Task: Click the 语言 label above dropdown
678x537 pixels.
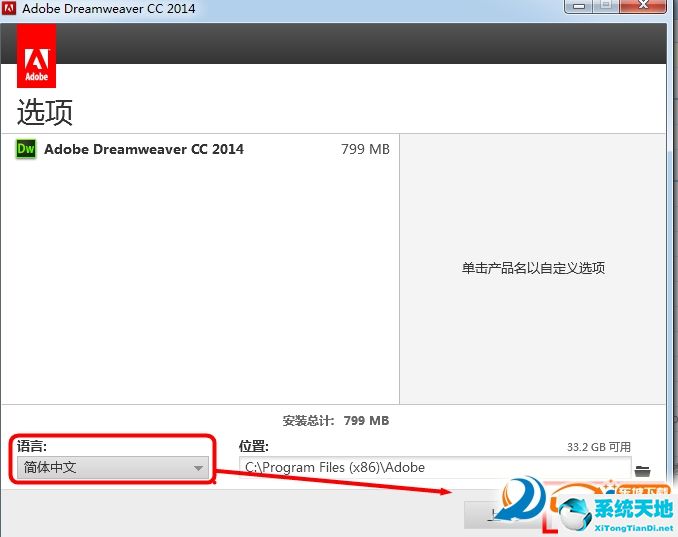Action: pyautogui.click(x=32, y=446)
